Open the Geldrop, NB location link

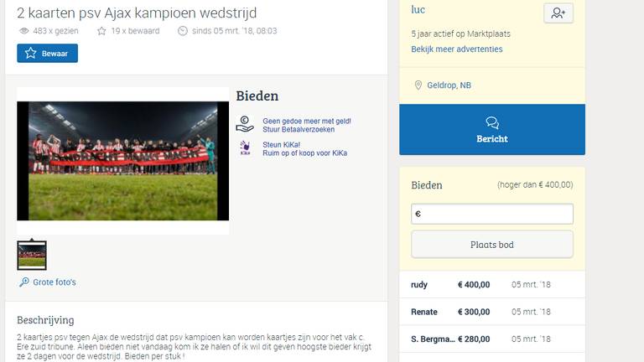point(449,85)
